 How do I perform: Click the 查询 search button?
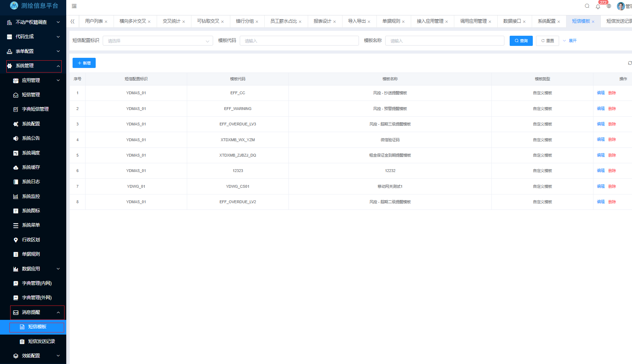tap(521, 41)
